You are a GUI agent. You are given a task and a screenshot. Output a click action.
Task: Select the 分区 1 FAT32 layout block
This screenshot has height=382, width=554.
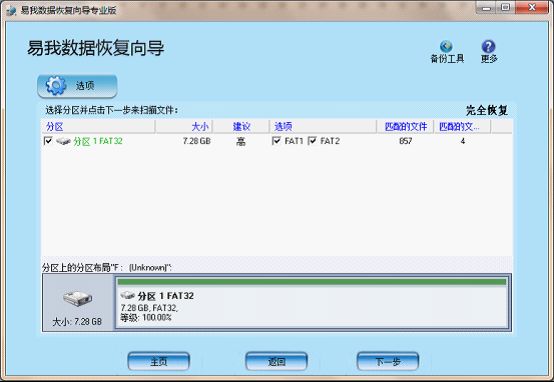[312, 302]
